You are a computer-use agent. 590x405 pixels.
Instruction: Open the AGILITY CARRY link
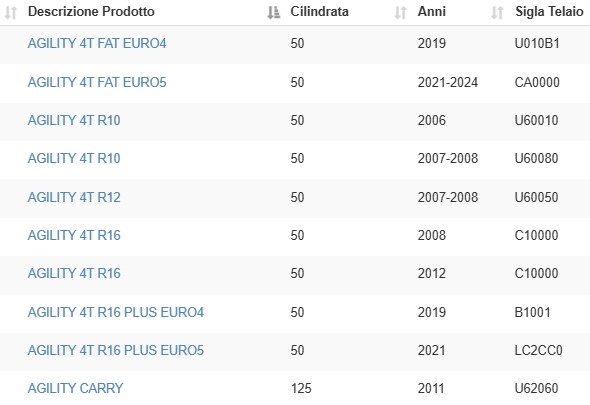75,388
